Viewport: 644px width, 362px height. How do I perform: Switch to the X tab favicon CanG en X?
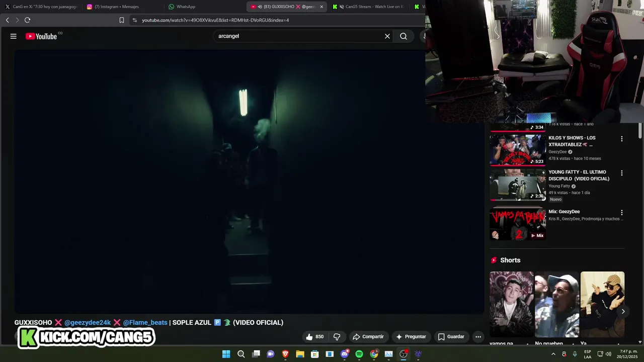coord(7,7)
